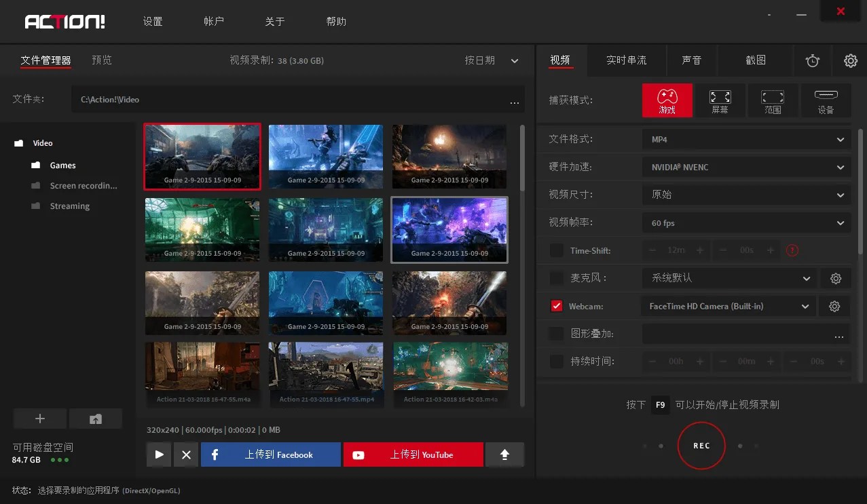The height and width of the screenshot is (504, 867).
Task: Open the 60 fps frame rate dropdown
Action: (x=746, y=222)
